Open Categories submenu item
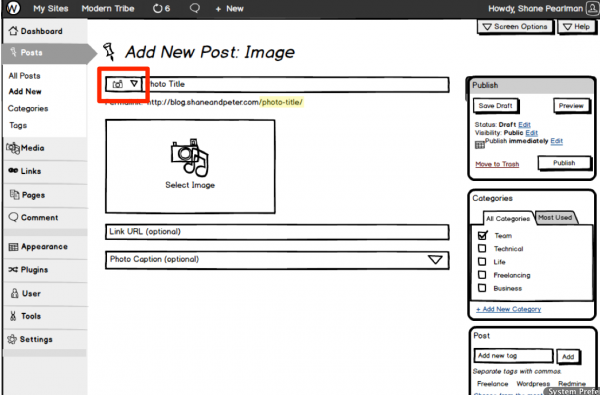Image resolution: width=600 pixels, height=395 pixels. (28, 108)
